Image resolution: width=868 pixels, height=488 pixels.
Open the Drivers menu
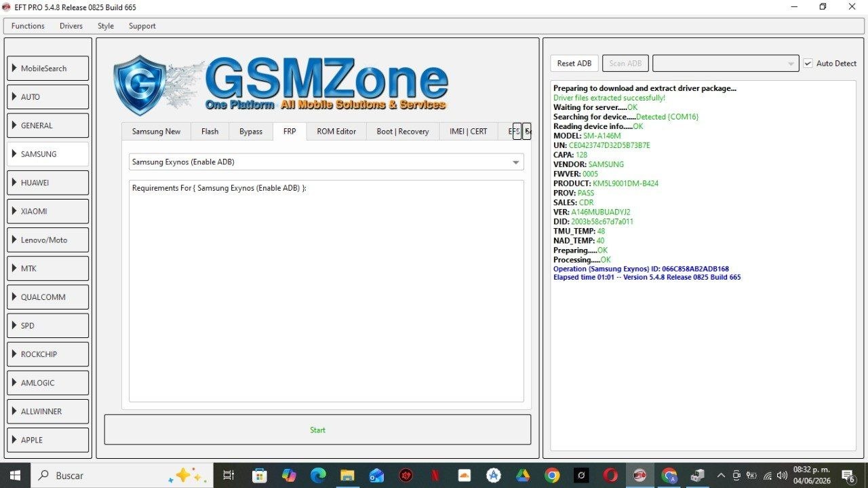tap(71, 26)
